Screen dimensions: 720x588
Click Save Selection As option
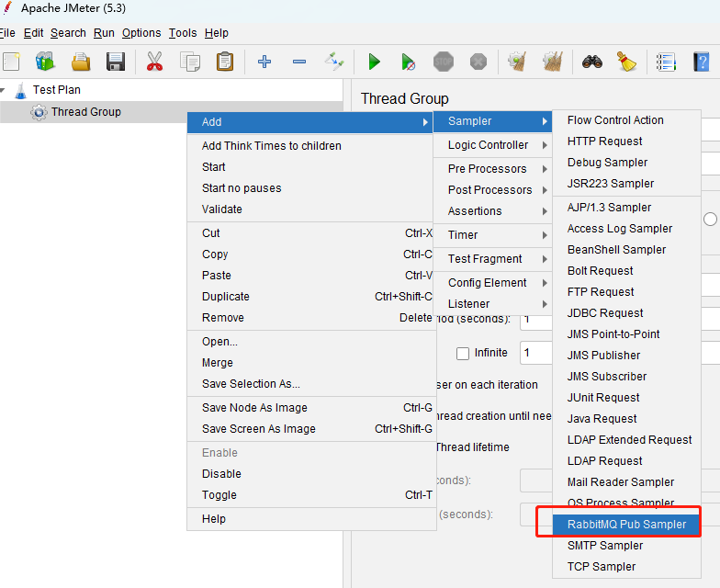click(x=310, y=384)
